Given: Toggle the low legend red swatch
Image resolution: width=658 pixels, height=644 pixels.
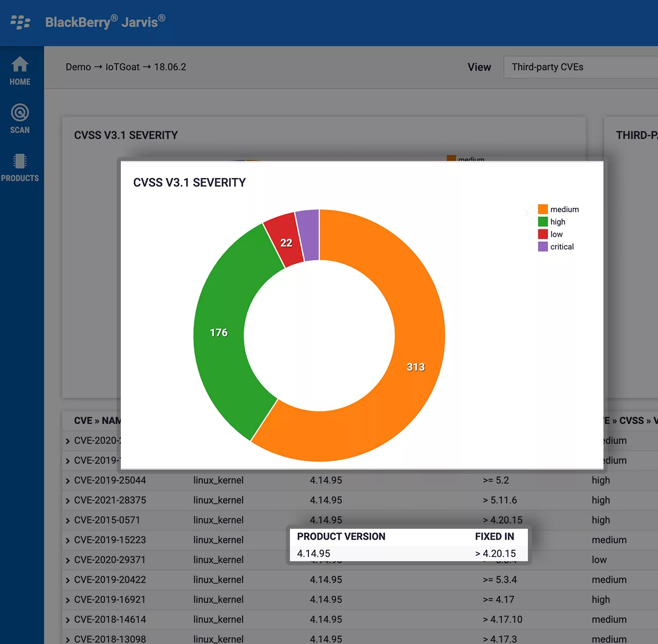Looking at the screenshot, I should (543, 234).
